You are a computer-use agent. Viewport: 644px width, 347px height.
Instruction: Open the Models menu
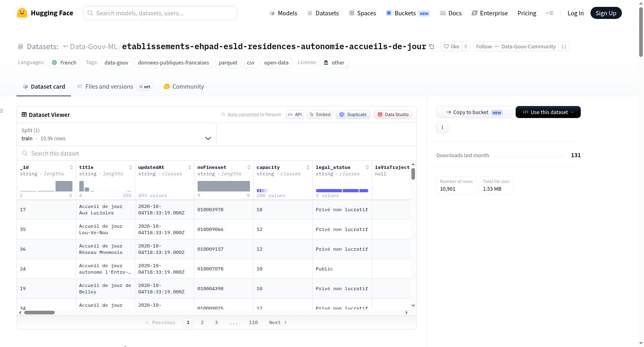click(x=283, y=13)
